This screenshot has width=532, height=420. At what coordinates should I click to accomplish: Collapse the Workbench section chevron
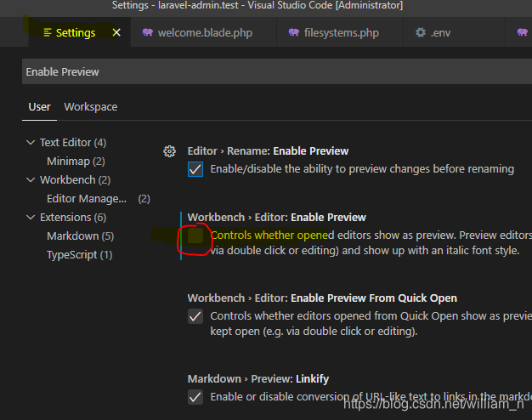point(31,180)
